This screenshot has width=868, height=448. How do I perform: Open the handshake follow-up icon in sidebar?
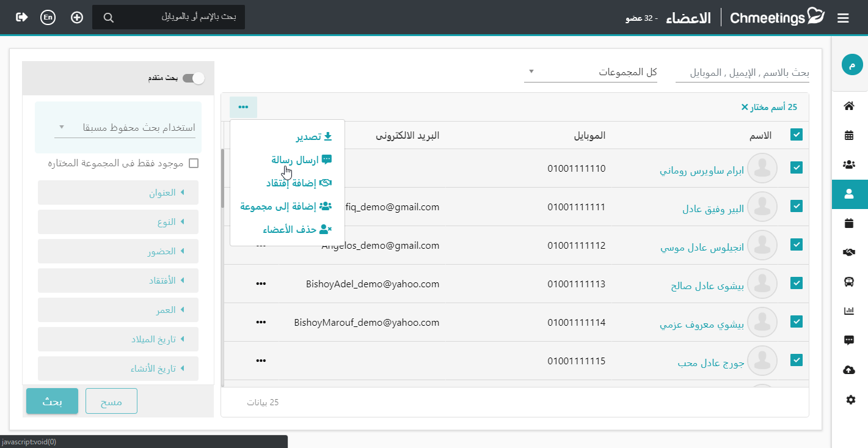pyautogui.click(x=849, y=252)
